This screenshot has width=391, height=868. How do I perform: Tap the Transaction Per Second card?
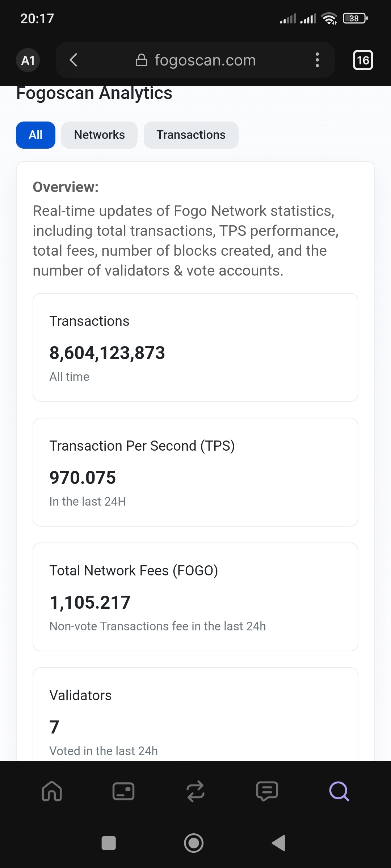click(x=195, y=472)
